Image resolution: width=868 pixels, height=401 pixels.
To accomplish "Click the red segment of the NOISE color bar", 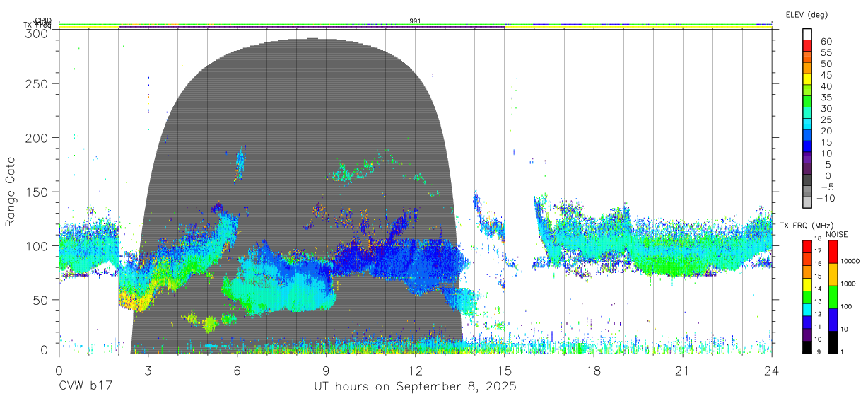I will point(832,251).
